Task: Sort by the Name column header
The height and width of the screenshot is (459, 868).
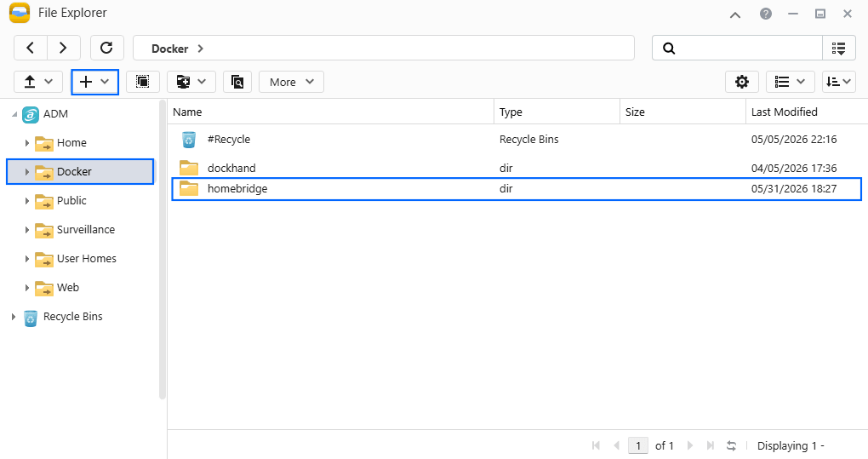Action: 330,112
